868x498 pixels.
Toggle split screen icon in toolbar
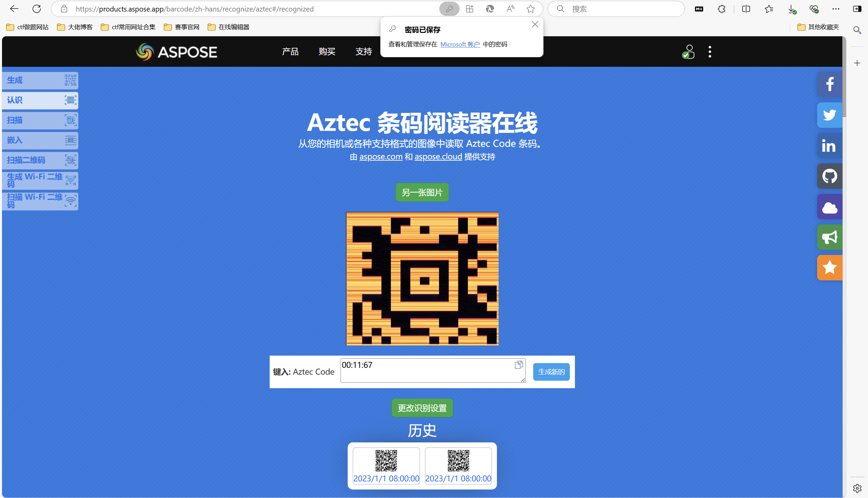[x=746, y=9]
